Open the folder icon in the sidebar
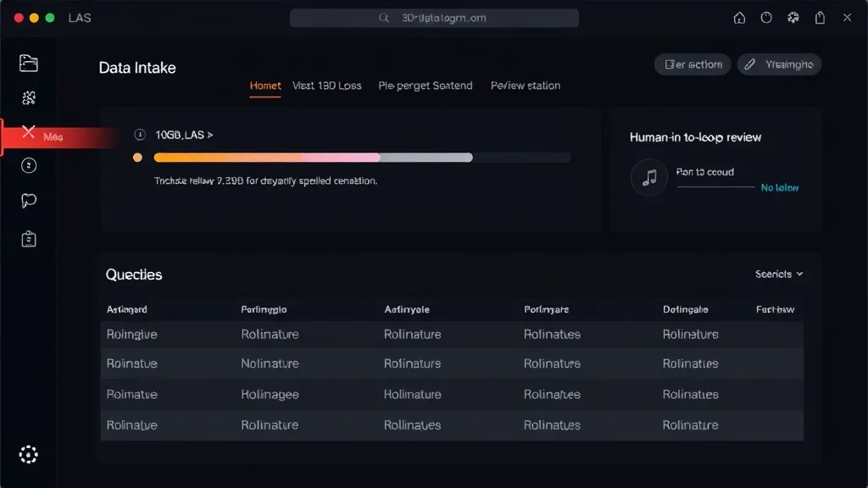Viewport: 868px width, 488px height. pyautogui.click(x=28, y=64)
